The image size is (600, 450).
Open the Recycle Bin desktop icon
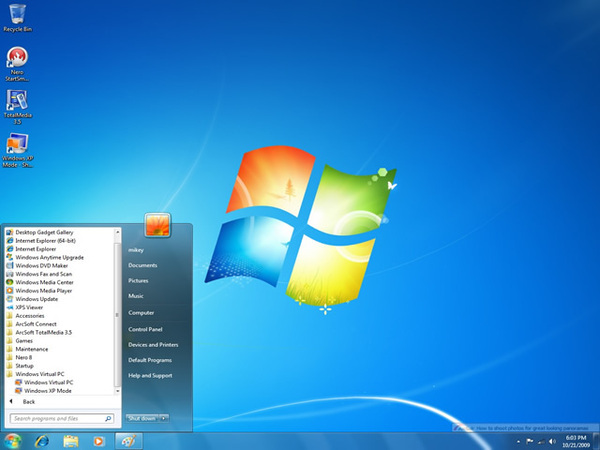pyautogui.click(x=17, y=18)
